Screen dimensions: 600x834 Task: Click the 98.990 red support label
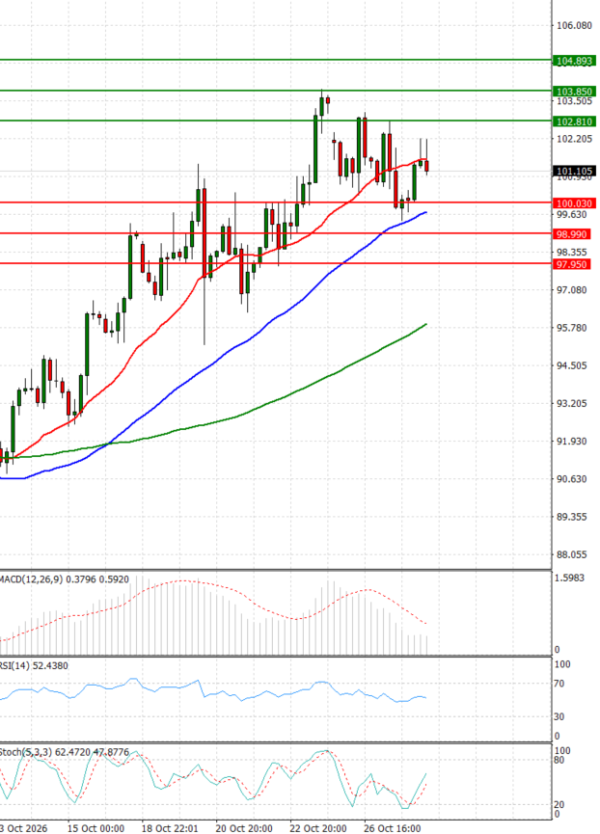pos(572,234)
